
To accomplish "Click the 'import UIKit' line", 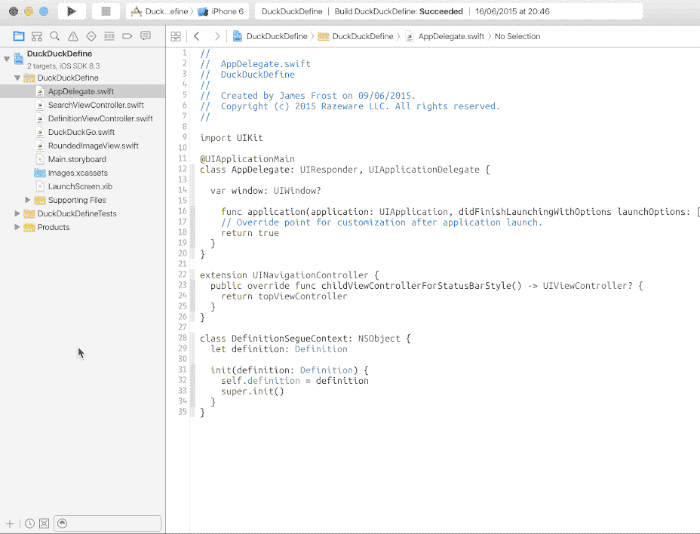I will pos(231,138).
